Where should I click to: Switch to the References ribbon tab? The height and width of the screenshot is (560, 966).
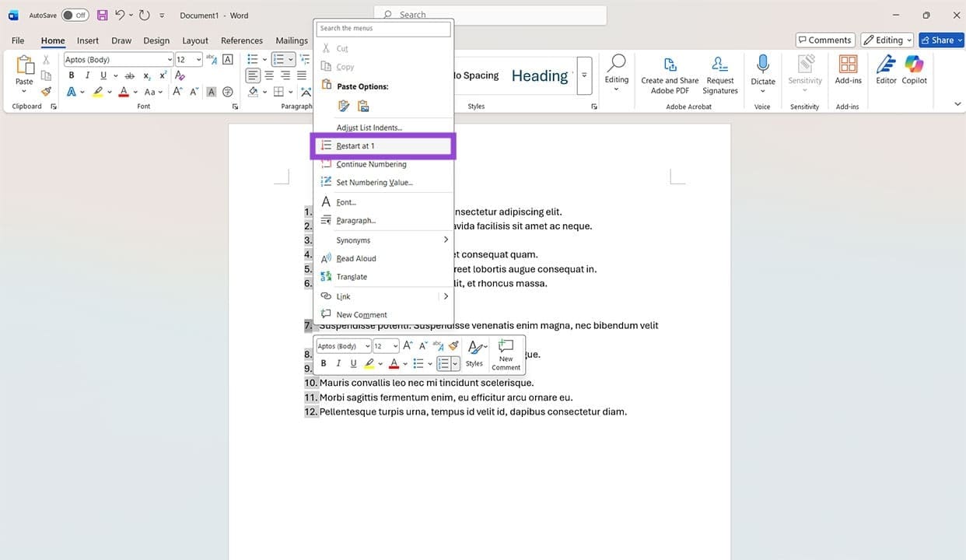[241, 40]
